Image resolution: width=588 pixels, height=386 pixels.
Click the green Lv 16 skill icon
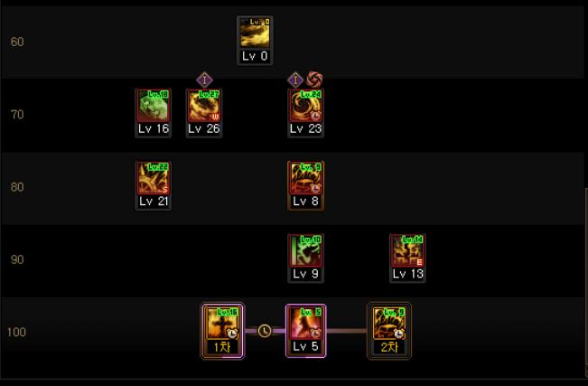pos(154,106)
